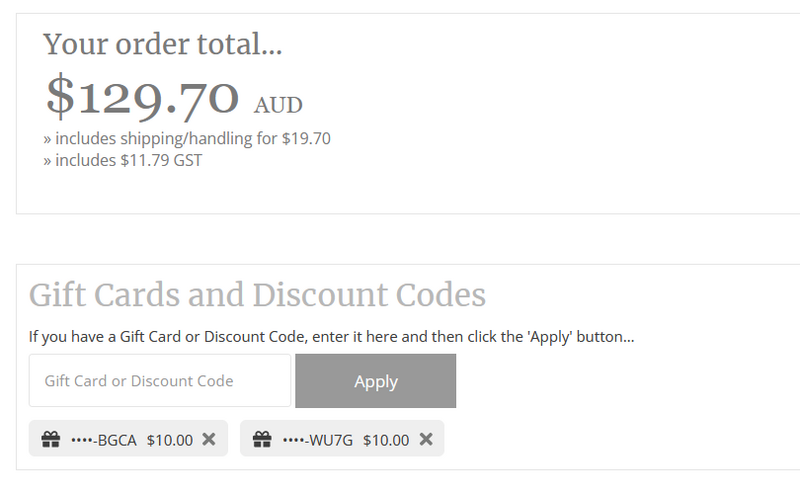The width and height of the screenshot is (800, 494).
Task: Click the $129.70 order total amount
Action: pos(143,97)
